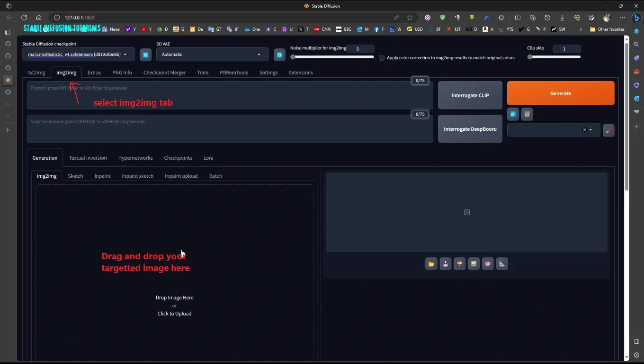Add page to favorites star icon
The image size is (644, 364).
[x=410, y=18]
